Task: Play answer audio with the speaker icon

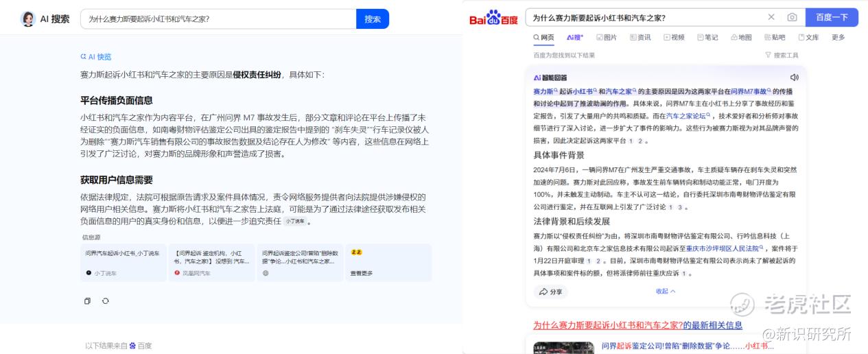Action: coord(794,78)
